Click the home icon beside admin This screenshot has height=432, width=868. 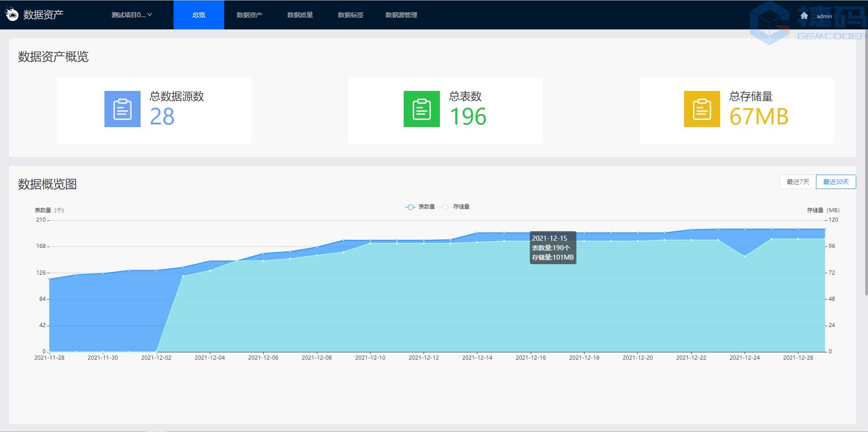click(804, 16)
